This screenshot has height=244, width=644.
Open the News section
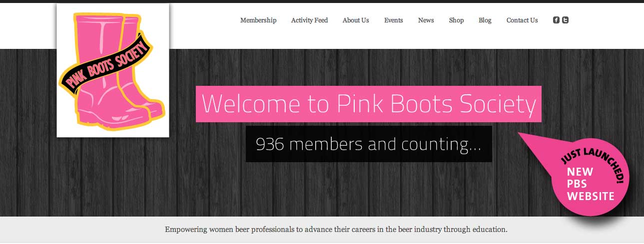[x=426, y=20]
